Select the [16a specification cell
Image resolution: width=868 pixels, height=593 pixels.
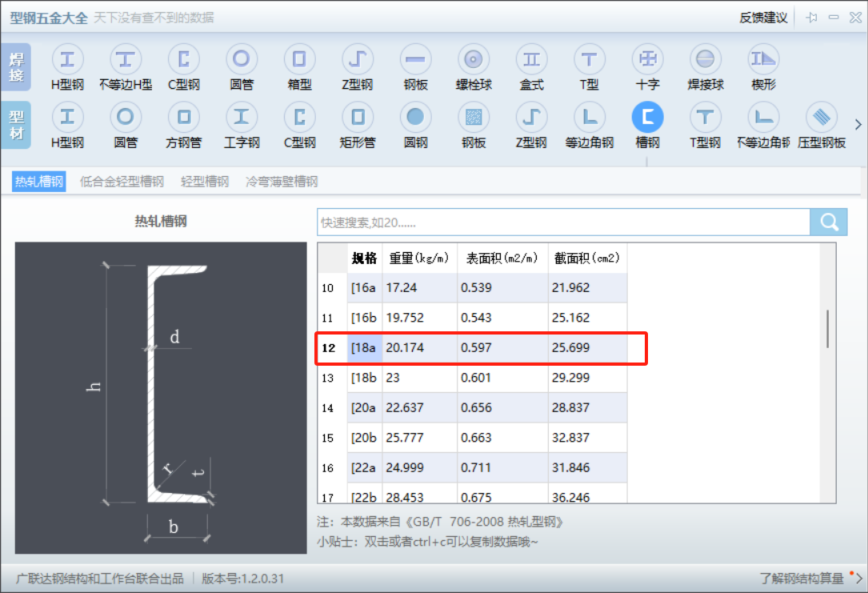point(365,288)
